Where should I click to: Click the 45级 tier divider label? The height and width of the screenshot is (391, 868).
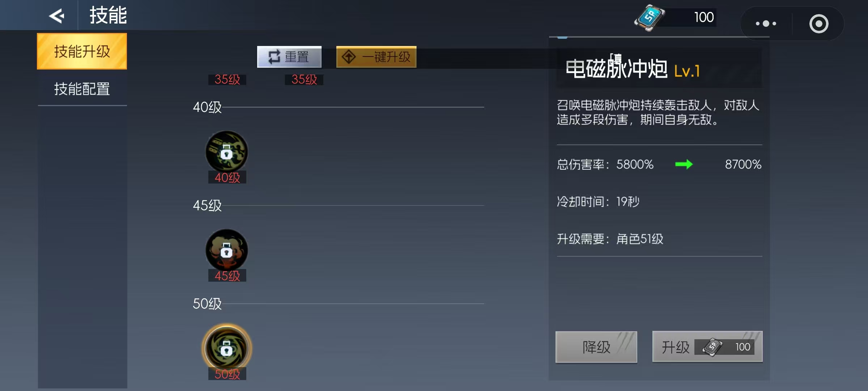pos(207,205)
